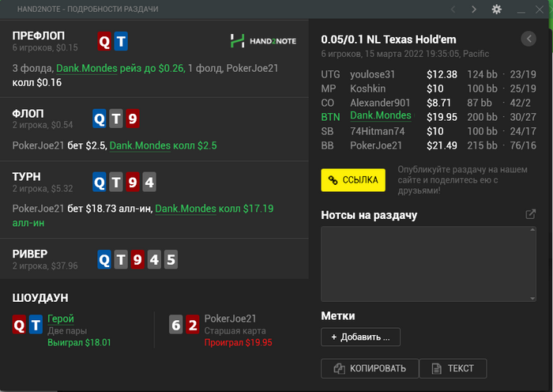Click Koshkin in MP row

coord(368,89)
